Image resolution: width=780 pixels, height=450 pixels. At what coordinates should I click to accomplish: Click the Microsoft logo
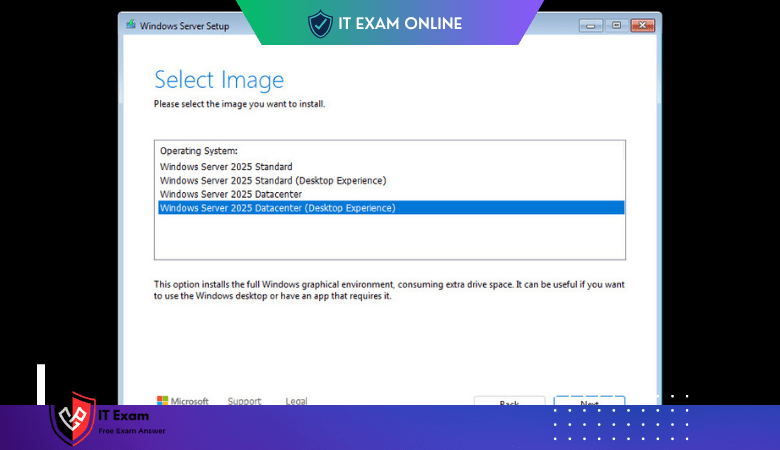[x=183, y=401]
